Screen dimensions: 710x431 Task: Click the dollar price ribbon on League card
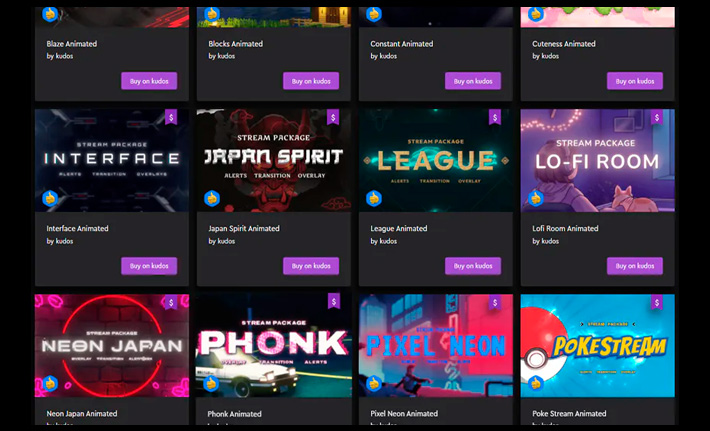[495, 117]
